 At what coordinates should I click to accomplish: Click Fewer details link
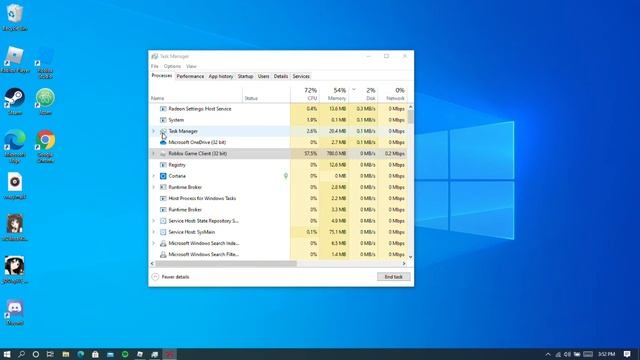(x=175, y=277)
